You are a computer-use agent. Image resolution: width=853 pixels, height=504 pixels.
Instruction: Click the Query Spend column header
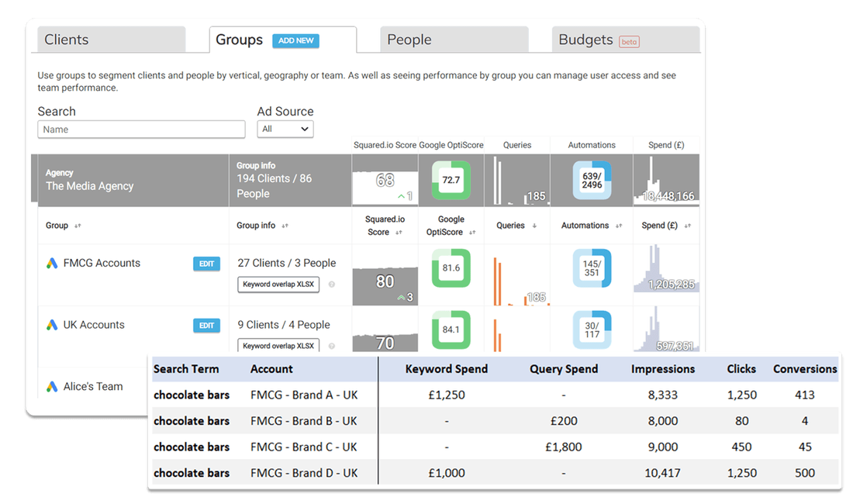tap(564, 369)
